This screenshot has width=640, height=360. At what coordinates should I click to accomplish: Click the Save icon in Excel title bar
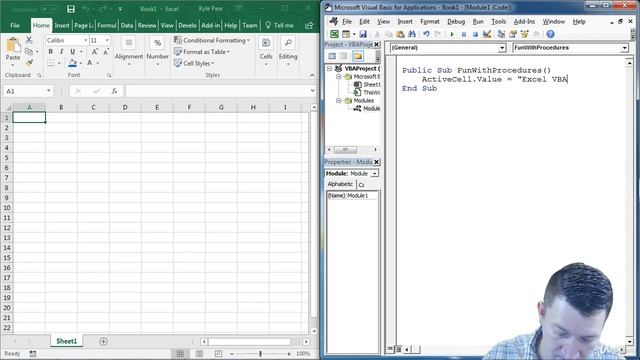71,9
